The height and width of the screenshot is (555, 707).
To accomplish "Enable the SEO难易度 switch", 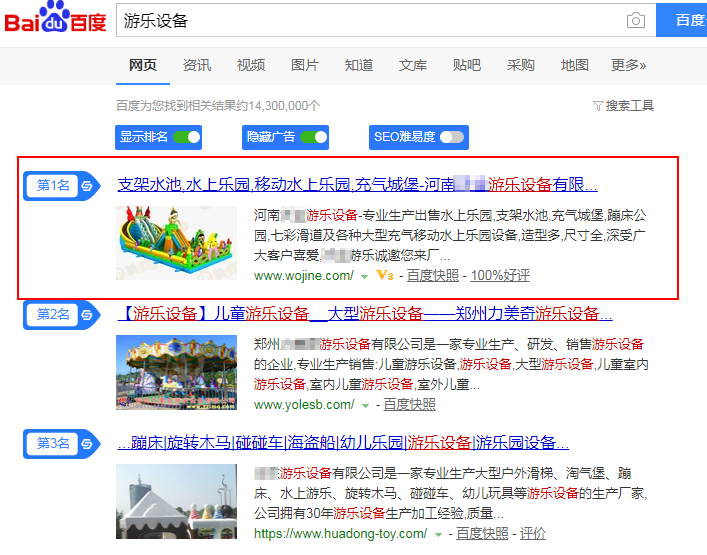I will point(451,137).
